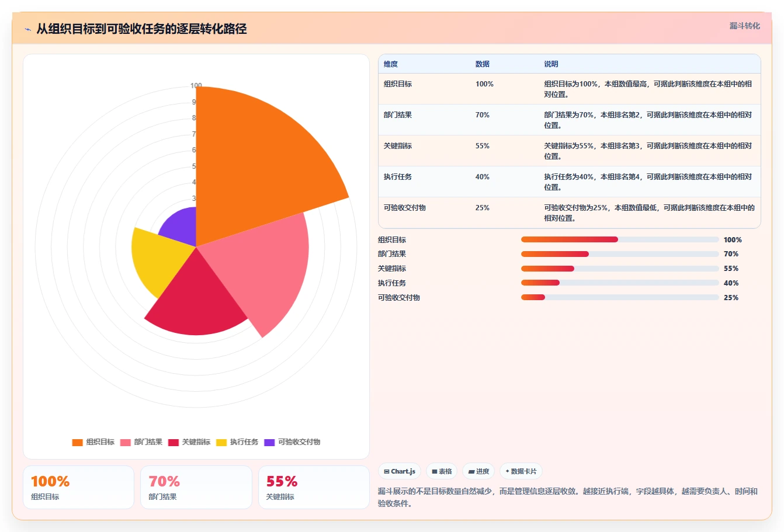Image resolution: width=784 pixels, height=532 pixels.
Task: Click the 漏斗转化 tag in header
Action: (744, 26)
